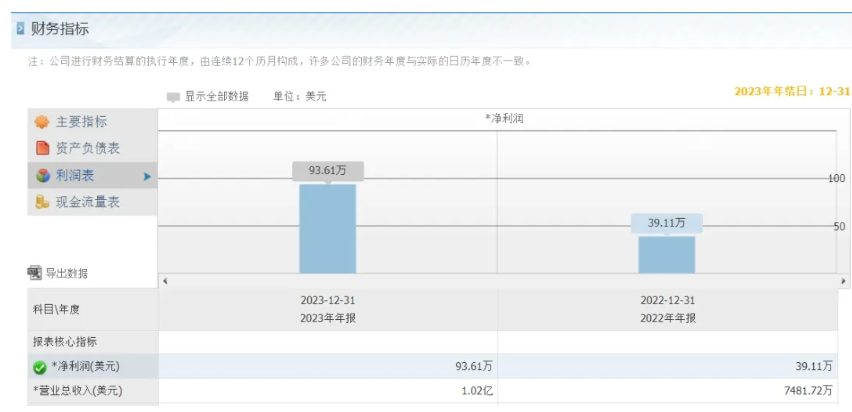
Task: Click the 93.61万 data label bubble
Action: (328, 171)
